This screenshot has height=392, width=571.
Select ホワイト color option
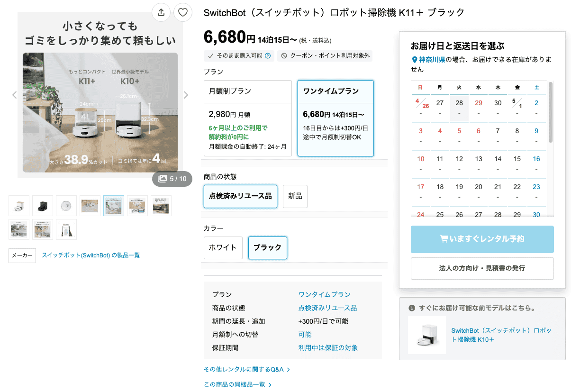[x=223, y=247]
